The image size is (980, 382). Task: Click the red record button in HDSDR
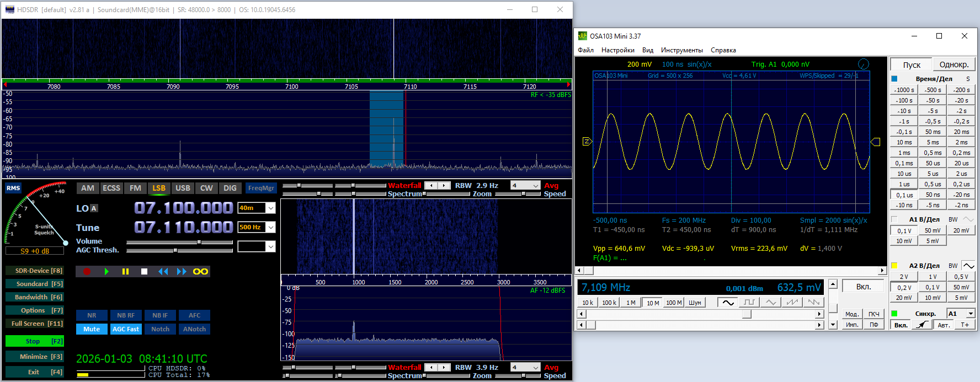[87, 271]
